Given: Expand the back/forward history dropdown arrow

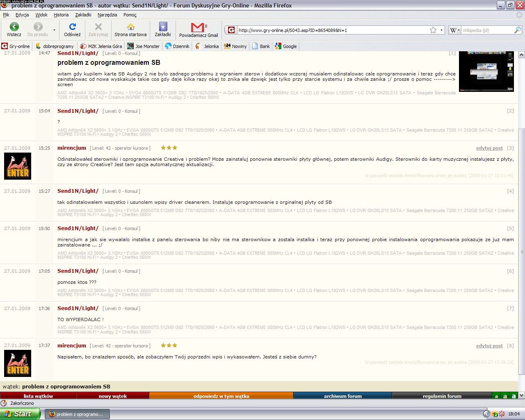Looking at the screenshot, I should tap(54, 30).
